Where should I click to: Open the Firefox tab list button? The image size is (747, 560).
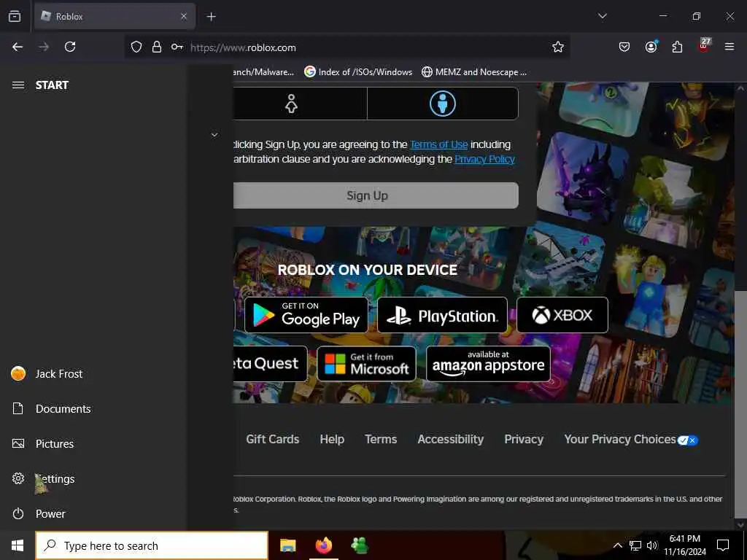coord(15,16)
